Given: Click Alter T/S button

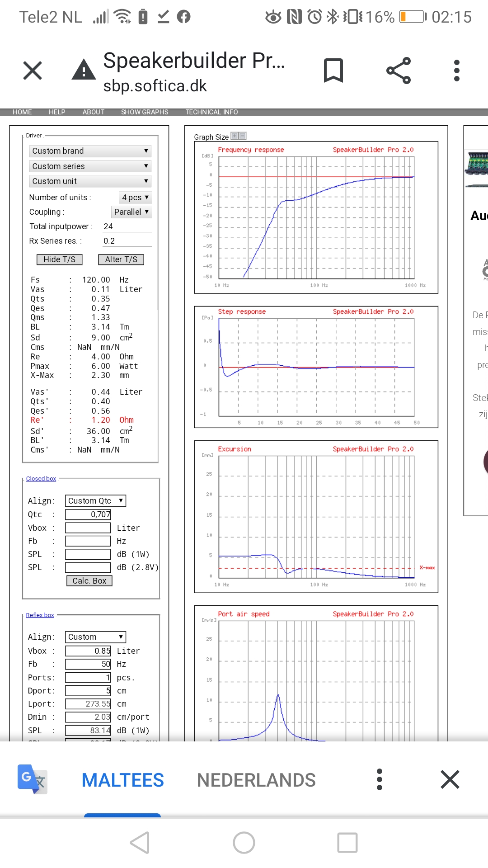Looking at the screenshot, I should click(x=121, y=259).
